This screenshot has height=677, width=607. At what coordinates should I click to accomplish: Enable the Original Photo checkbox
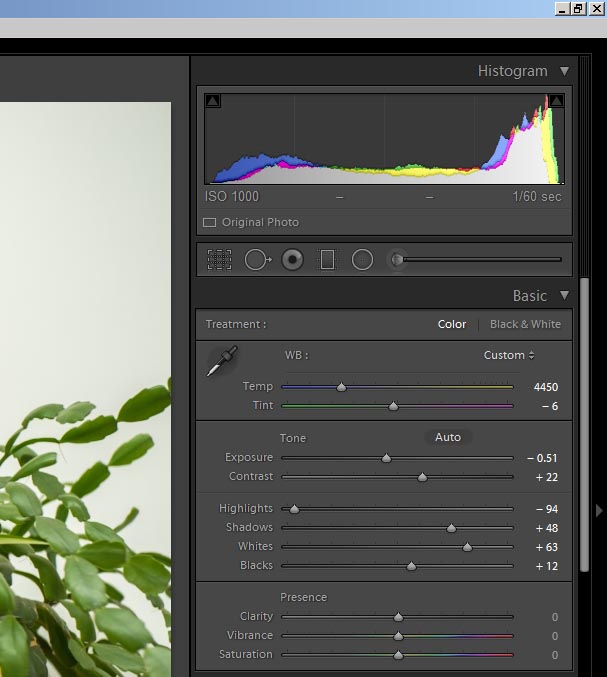pos(209,222)
